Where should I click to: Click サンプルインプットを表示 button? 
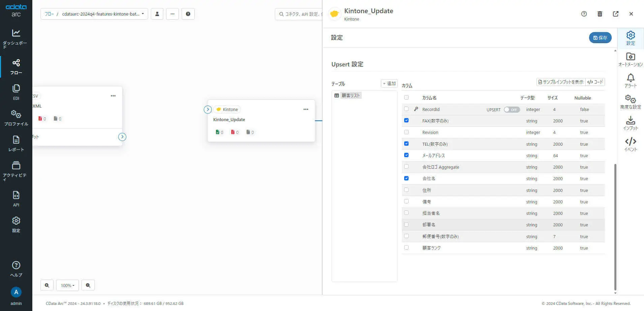[561, 82]
